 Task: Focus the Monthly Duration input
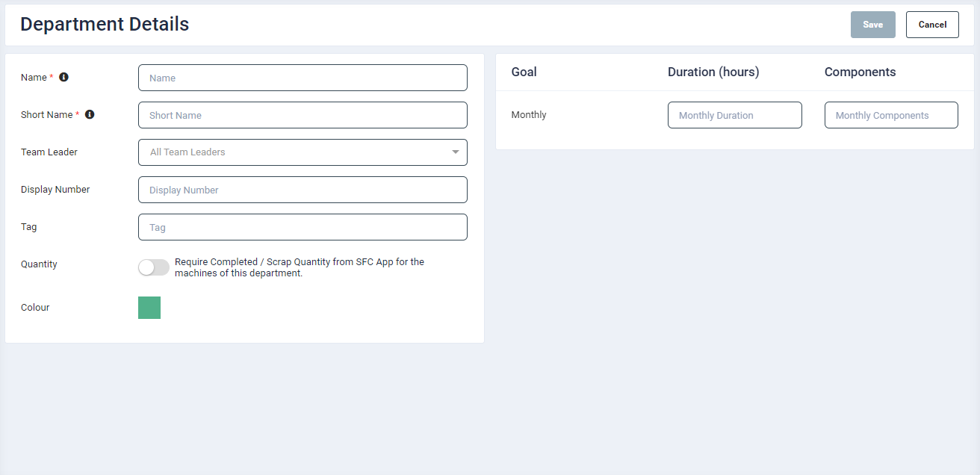pos(734,115)
